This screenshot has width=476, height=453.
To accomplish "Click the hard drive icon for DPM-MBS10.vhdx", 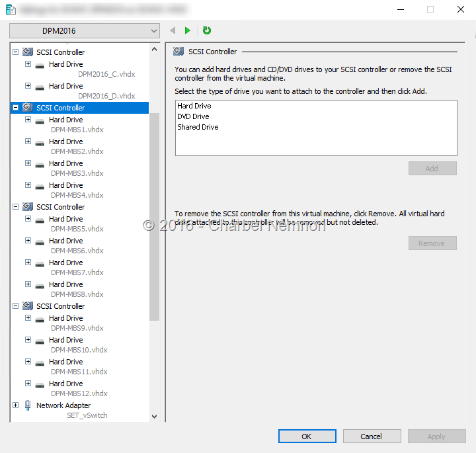I will click(40, 341).
